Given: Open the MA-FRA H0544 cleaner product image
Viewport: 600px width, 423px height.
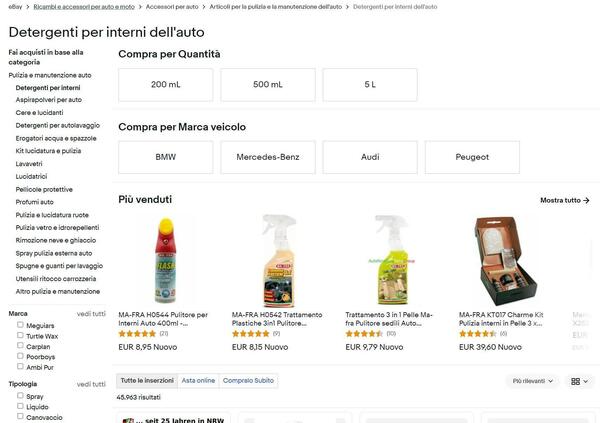Looking at the screenshot, I should pos(157,260).
